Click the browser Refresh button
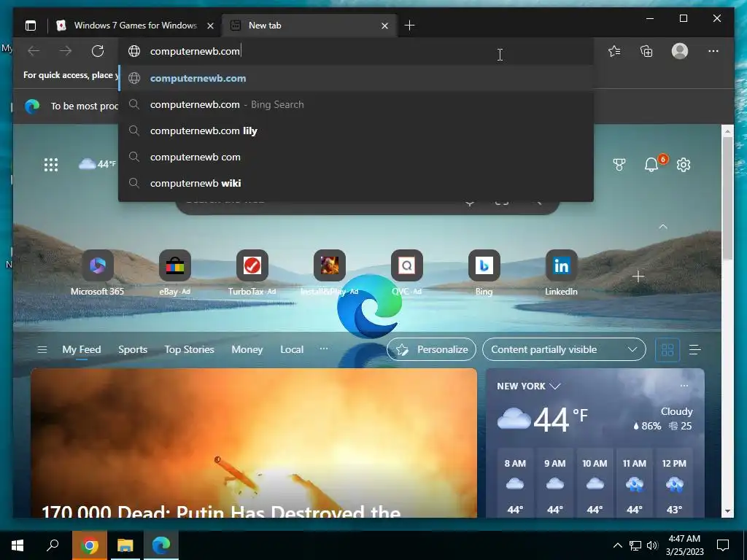Screen dimensions: 747x560 (x=98, y=51)
